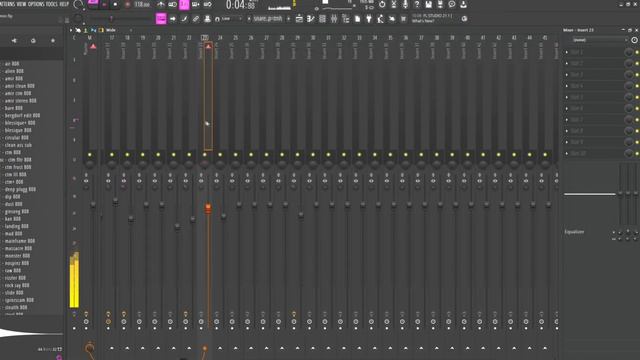This screenshot has width=640, height=360.
Task: Mute mixer track 18 green LED
Action: [127, 155]
